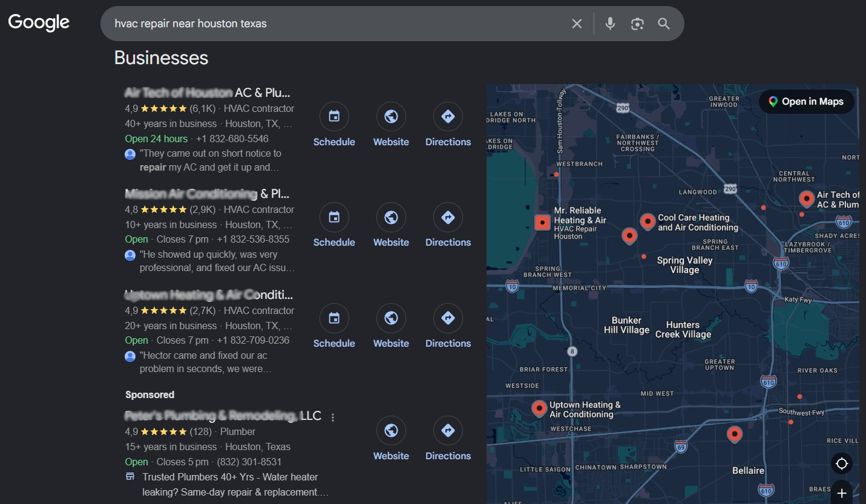Click Spring Valley Village map label
The width and height of the screenshot is (866, 504).
[x=684, y=265]
